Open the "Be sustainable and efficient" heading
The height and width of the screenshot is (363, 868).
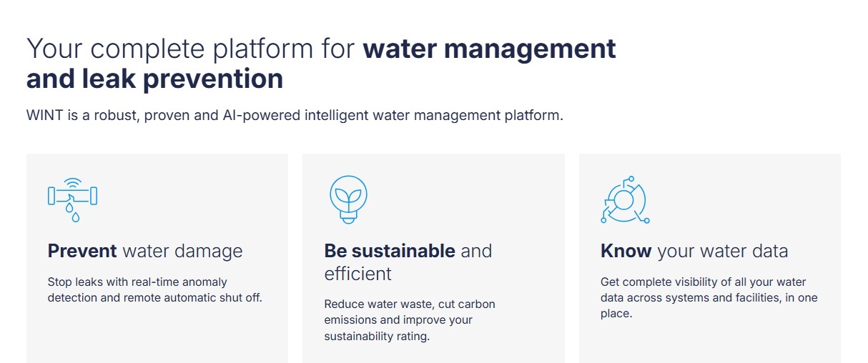[x=408, y=262]
